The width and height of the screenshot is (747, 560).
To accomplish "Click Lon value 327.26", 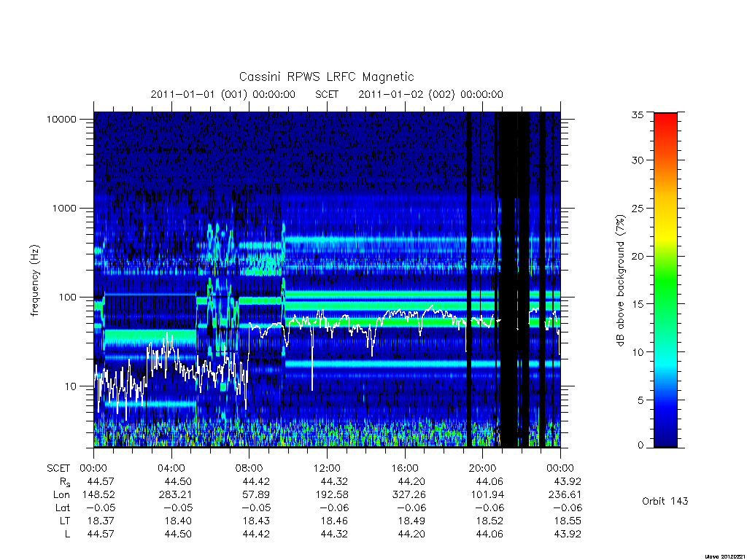I will coord(409,495).
